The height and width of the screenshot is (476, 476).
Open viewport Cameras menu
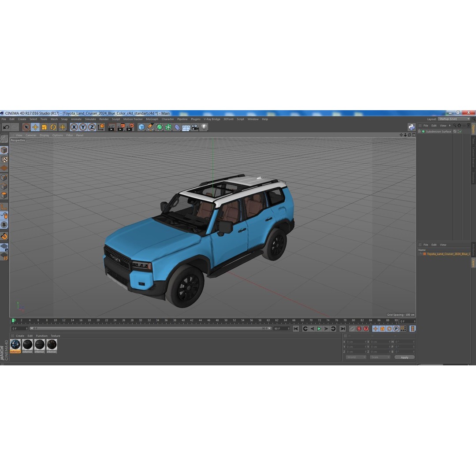pyautogui.click(x=31, y=135)
